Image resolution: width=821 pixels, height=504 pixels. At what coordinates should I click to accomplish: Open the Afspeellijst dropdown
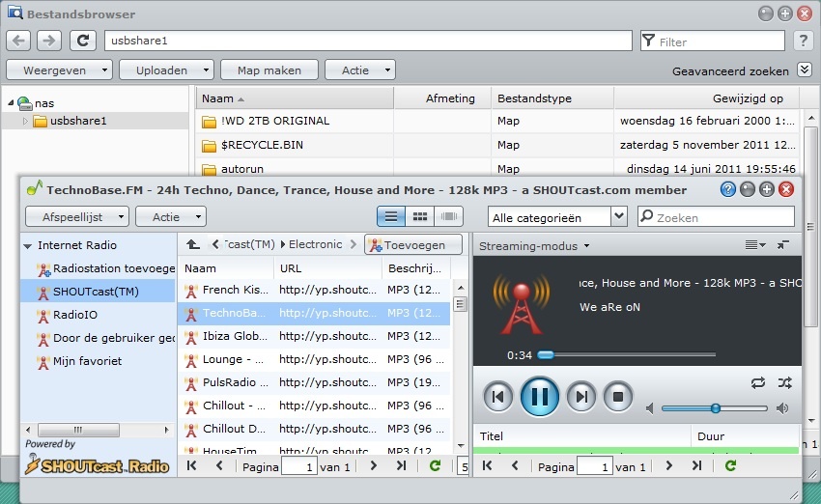(77, 216)
